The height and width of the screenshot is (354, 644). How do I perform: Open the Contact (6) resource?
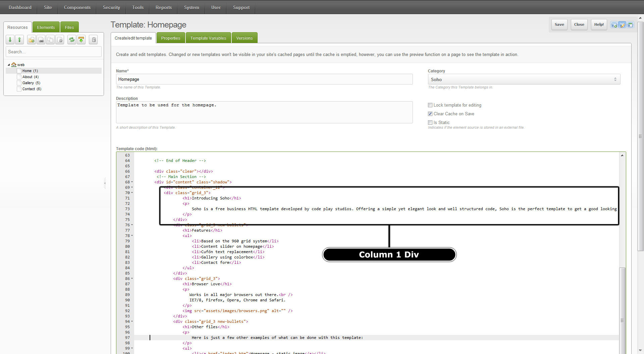pyautogui.click(x=32, y=89)
